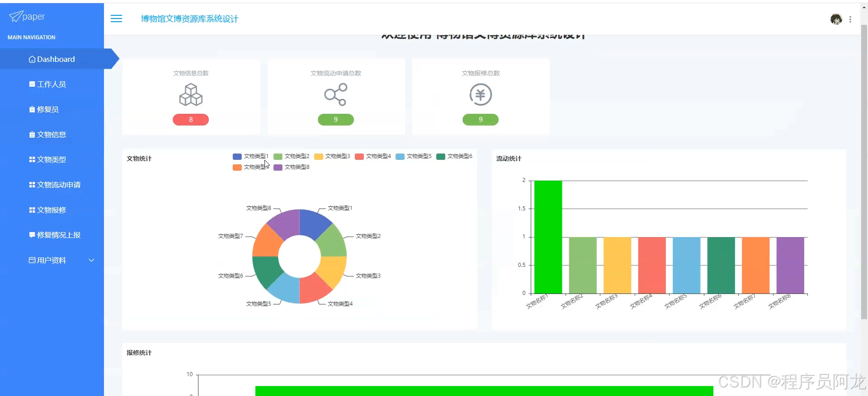Toggle 文物类型3 legend item

click(332, 156)
